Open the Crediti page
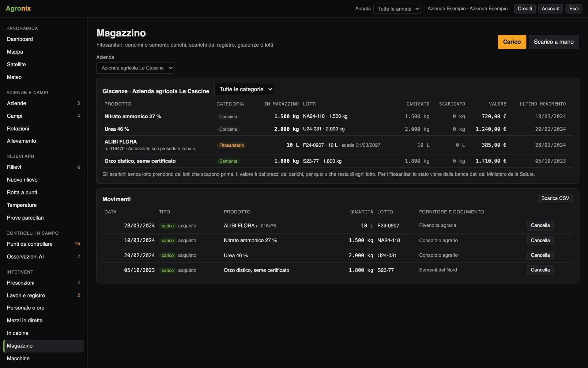588x368 pixels. (525, 9)
